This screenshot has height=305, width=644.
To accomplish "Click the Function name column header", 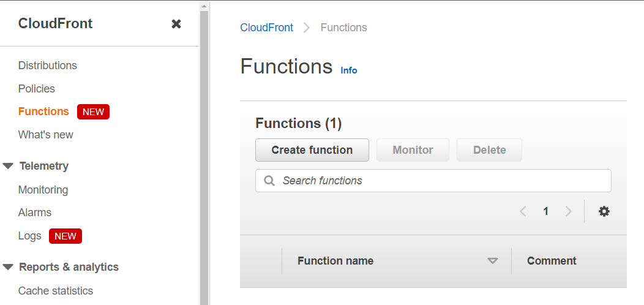I will (x=335, y=261).
